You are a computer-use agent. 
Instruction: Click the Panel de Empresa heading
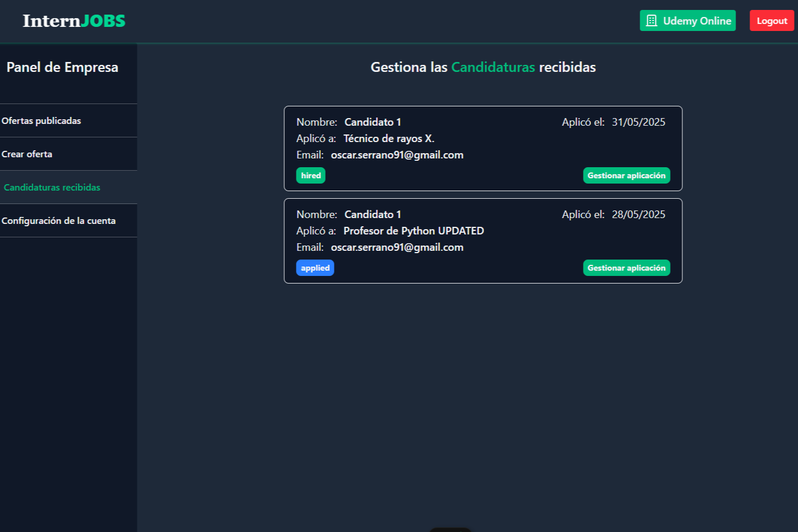(63, 67)
